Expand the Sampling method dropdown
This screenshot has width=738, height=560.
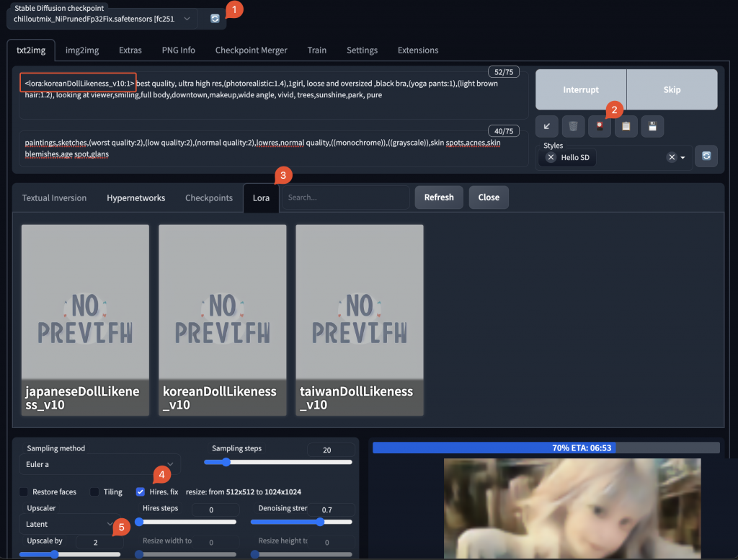(99, 464)
